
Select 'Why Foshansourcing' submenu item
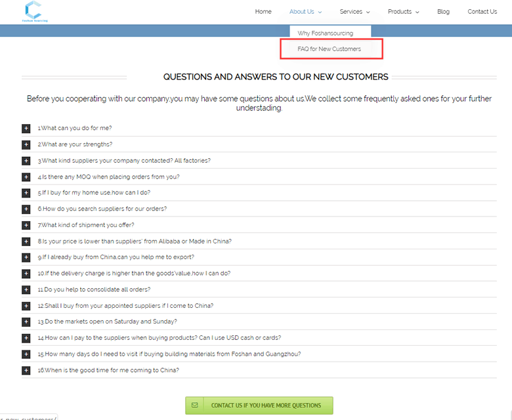click(325, 33)
